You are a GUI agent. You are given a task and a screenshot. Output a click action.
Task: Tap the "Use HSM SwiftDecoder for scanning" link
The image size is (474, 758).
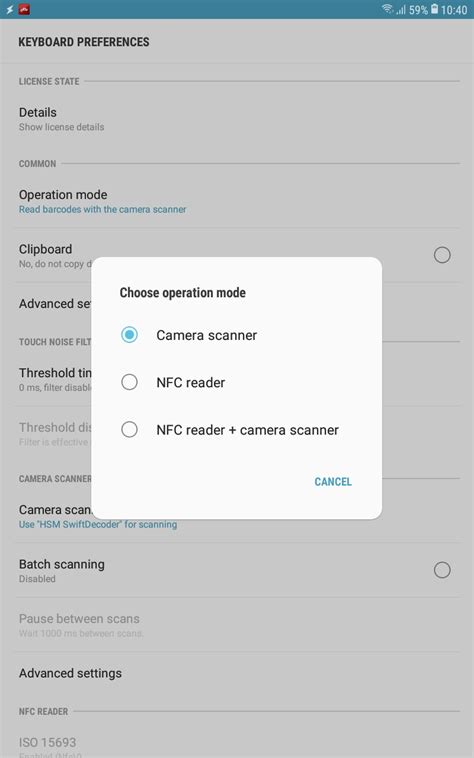point(98,524)
